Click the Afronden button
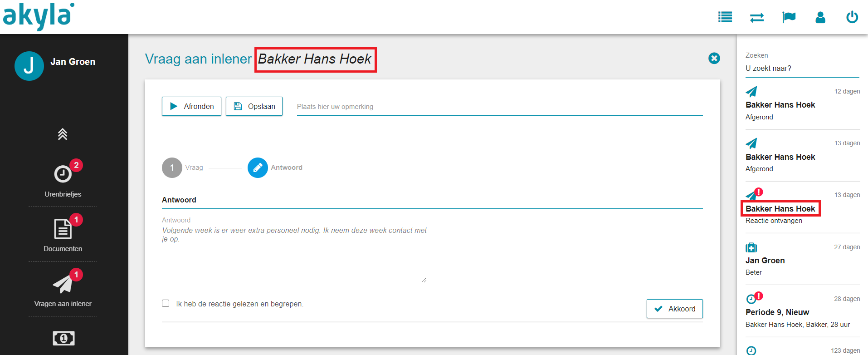This screenshot has width=868, height=355. (x=191, y=106)
